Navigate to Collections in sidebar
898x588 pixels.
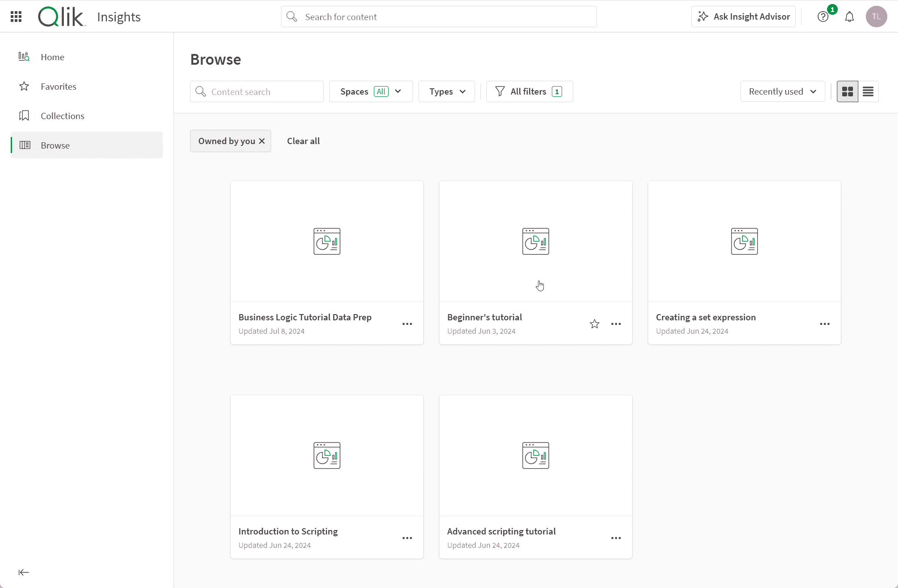pos(62,116)
